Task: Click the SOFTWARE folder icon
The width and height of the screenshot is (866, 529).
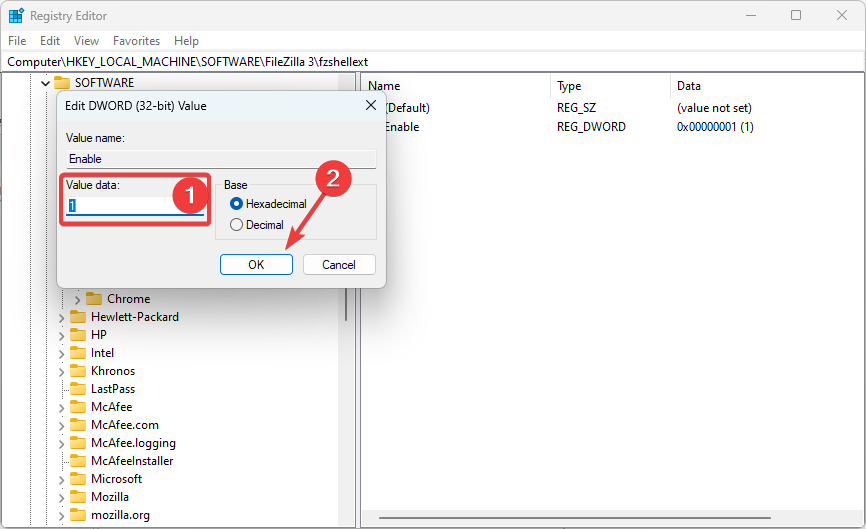Action: point(62,83)
